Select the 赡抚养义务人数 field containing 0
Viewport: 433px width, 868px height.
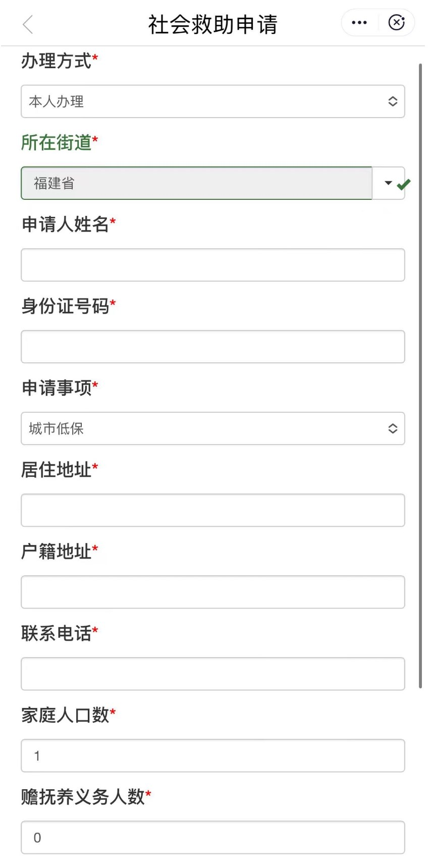tap(212, 837)
